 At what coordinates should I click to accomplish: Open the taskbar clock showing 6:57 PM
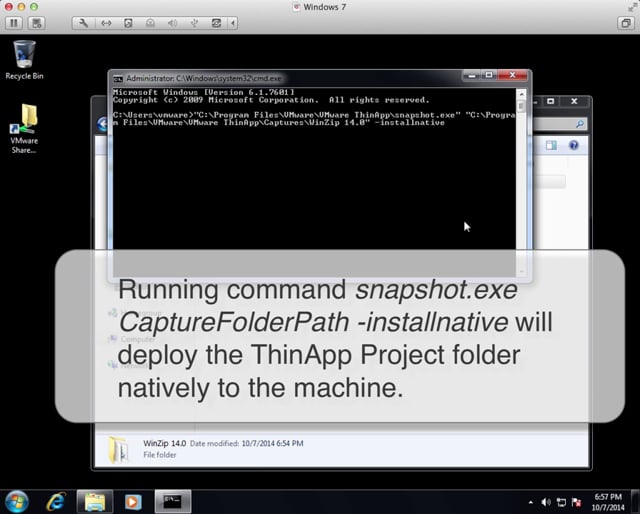pyautogui.click(x=608, y=502)
